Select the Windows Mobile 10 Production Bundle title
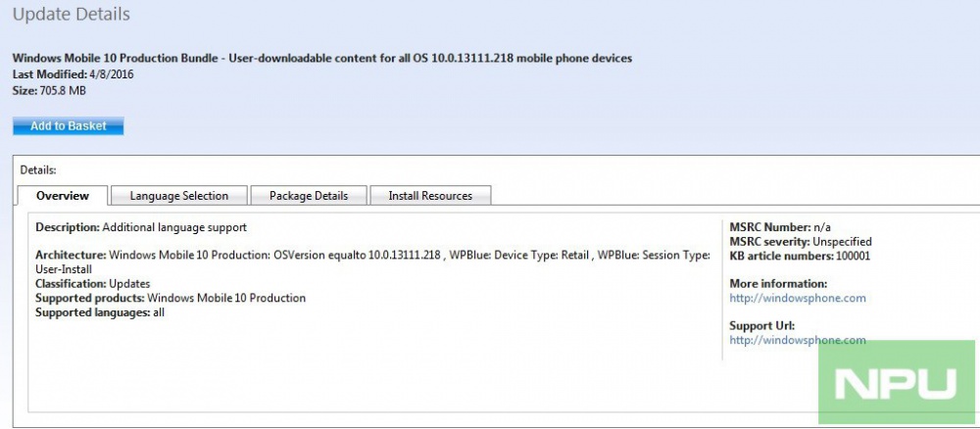This screenshot has width=980, height=429. (322, 58)
